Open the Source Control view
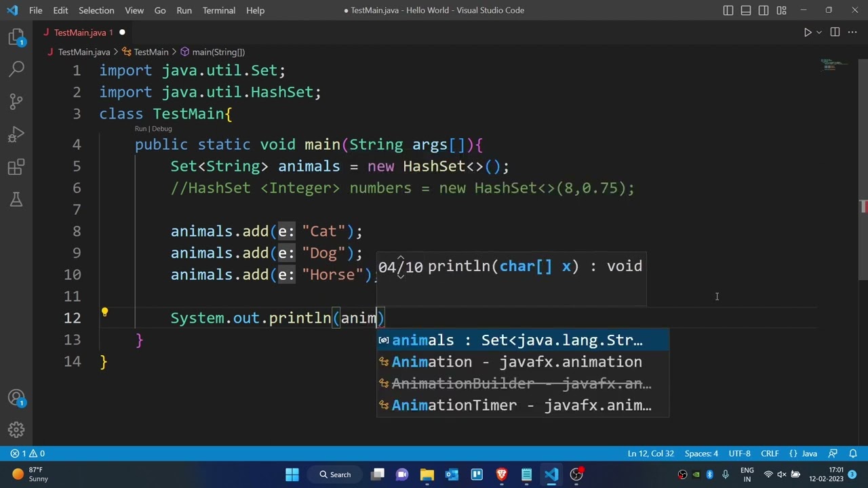The height and width of the screenshot is (488, 868). click(16, 102)
